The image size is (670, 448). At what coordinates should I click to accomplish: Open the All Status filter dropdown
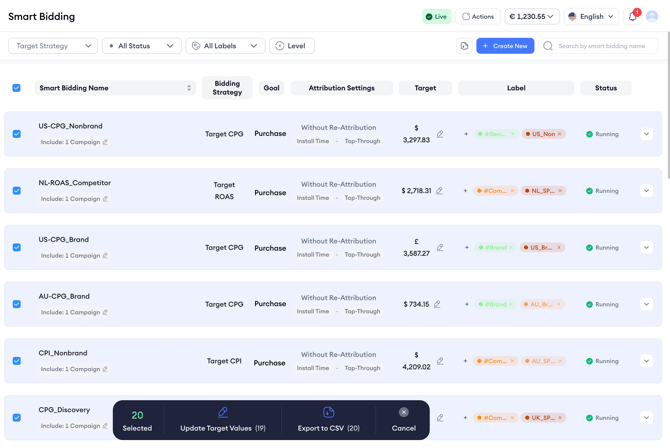(x=141, y=46)
